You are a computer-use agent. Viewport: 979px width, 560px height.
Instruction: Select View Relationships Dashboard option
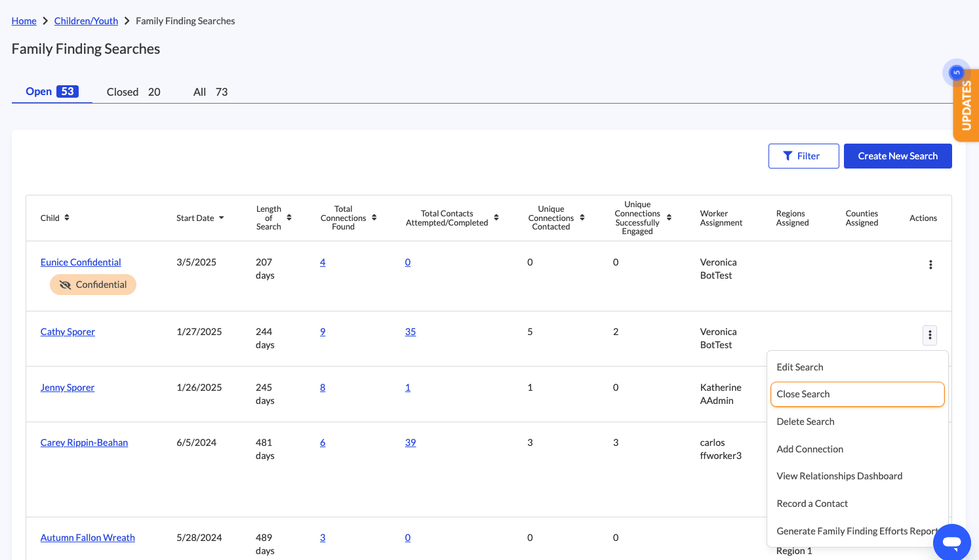pos(839,476)
